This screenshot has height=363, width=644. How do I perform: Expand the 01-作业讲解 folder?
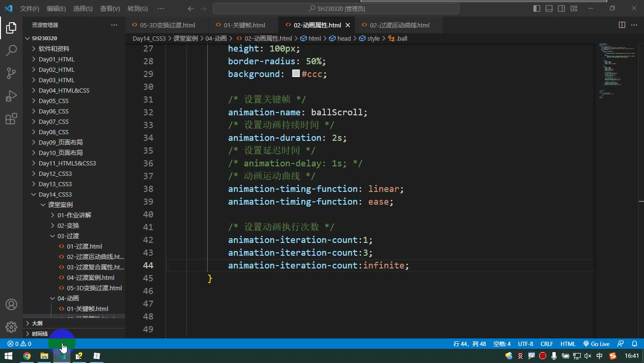(74, 215)
